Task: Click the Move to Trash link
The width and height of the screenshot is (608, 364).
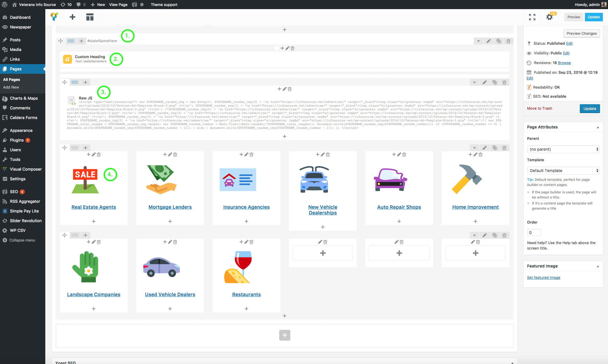Action: 540,108
